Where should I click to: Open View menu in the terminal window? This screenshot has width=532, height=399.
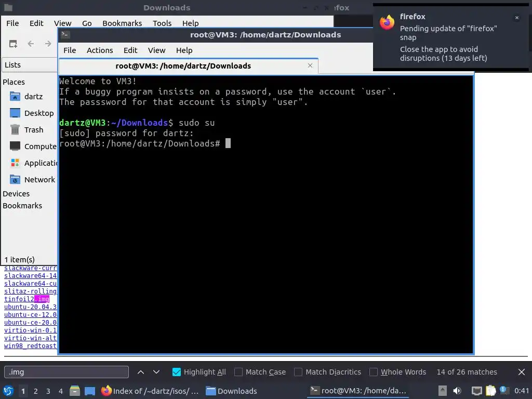[x=156, y=50]
